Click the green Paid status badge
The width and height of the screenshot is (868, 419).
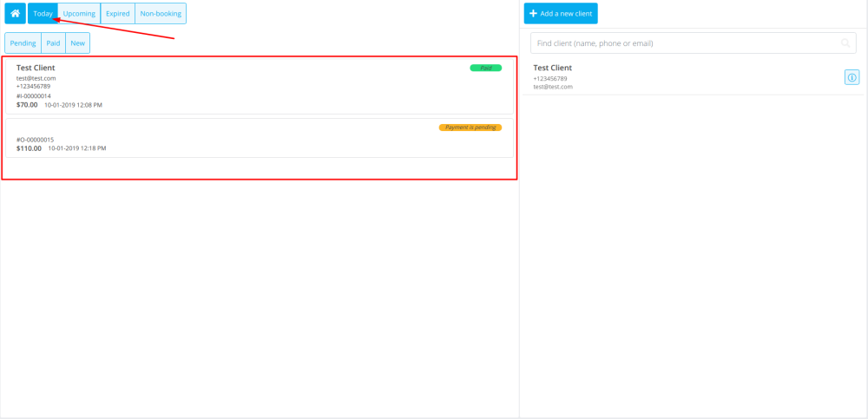pyautogui.click(x=485, y=68)
